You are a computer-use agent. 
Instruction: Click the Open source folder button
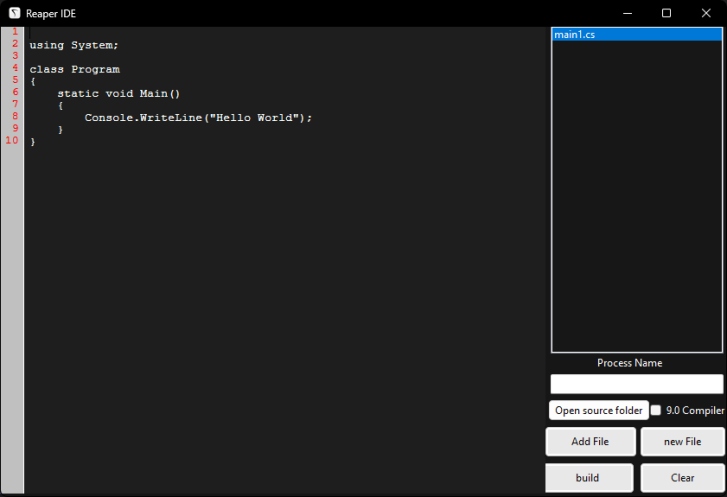click(x=599, y=410)
